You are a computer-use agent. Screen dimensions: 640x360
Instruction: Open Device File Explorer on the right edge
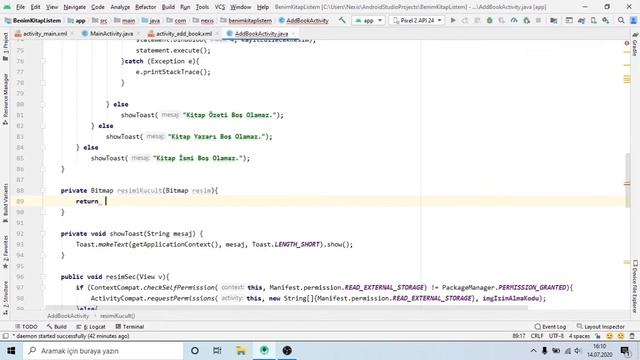click(635, 287)
